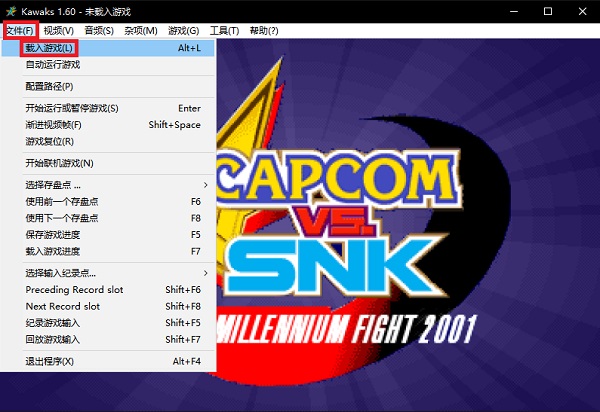Click 退出程序(X) to exit

108,361
